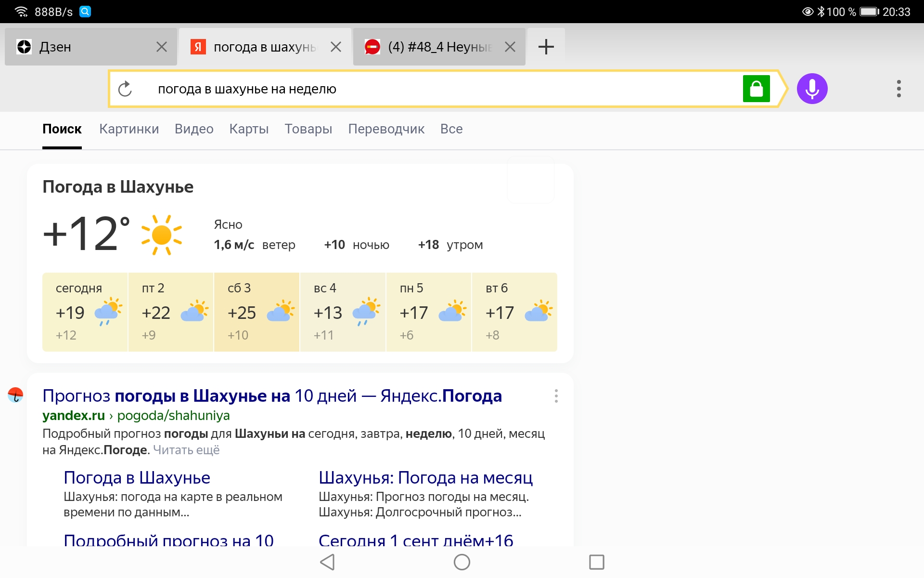Tap the Android recent apps button
The width and height of the screenshot is (924, 578).
[x=596, y=562]
